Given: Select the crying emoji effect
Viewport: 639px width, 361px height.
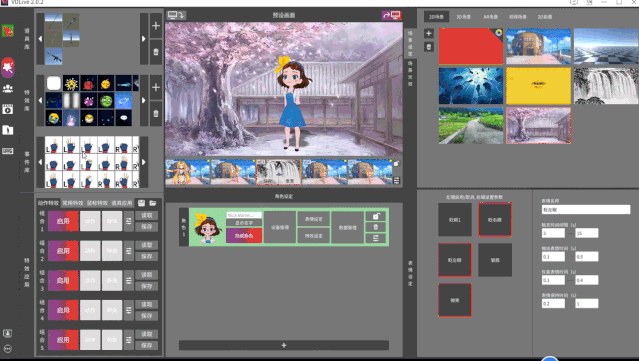Looking at the screenshot, I should click(x=53, y=118).
